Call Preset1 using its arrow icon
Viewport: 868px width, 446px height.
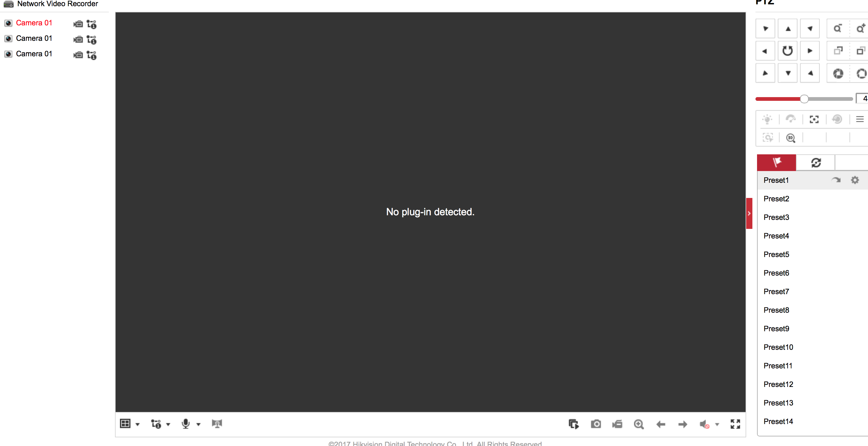point(836,180)
